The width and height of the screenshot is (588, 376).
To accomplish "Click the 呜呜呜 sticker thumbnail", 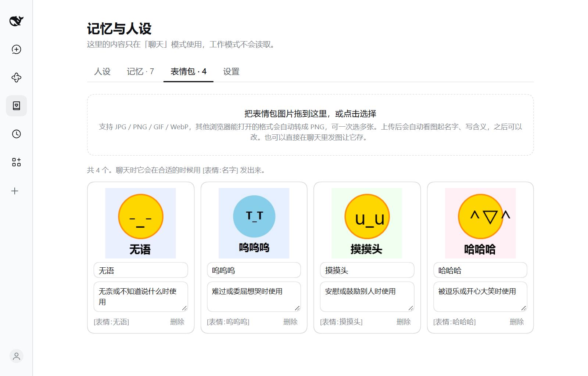I will tap(254, 223).
